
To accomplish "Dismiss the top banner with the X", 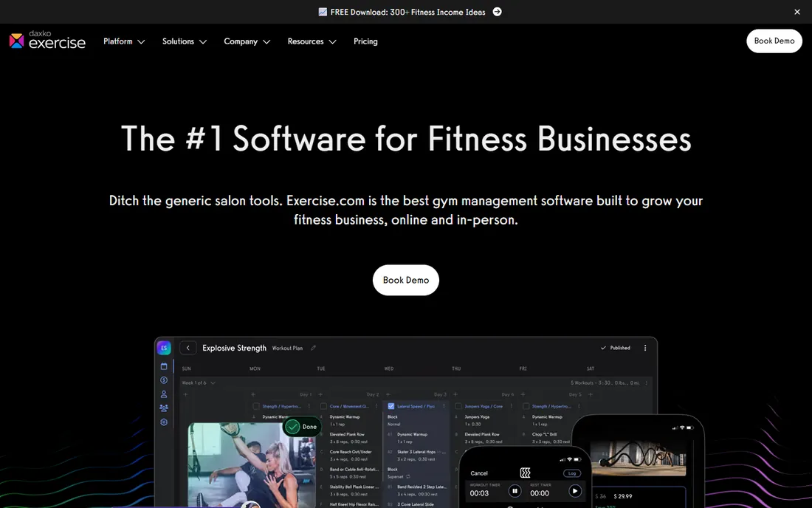I will point(797,12).
